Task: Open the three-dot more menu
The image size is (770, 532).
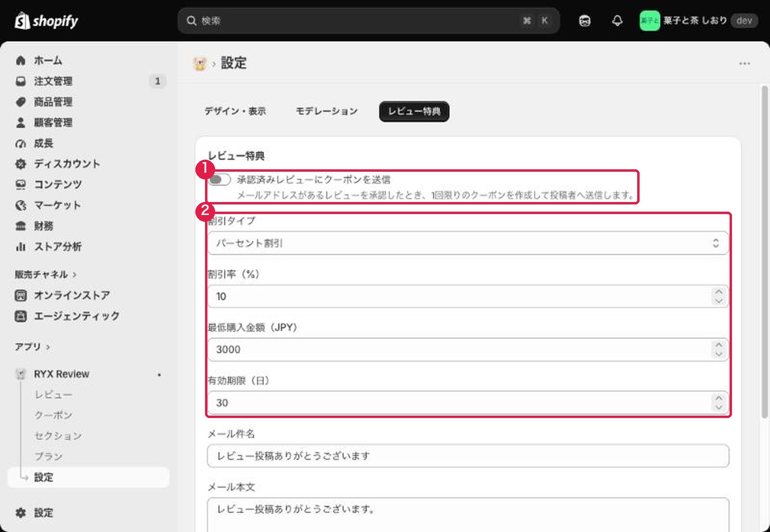Action: tap(744, 63)
